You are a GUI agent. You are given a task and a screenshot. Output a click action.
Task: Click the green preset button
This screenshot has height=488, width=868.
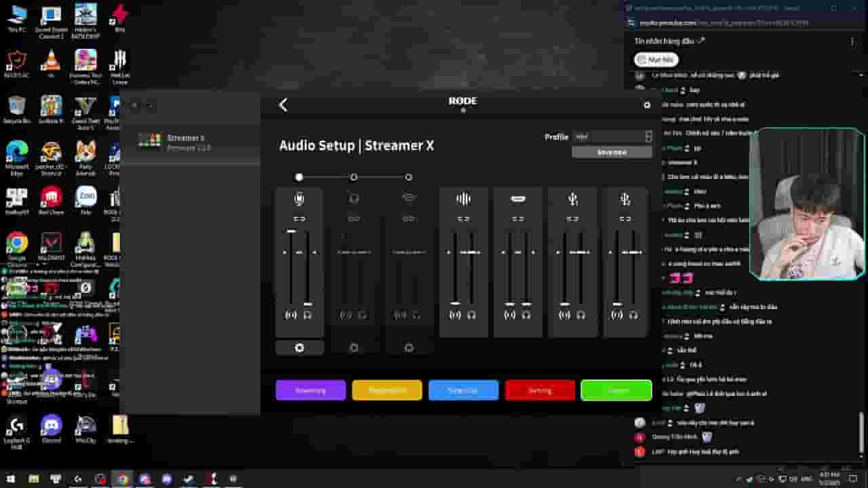(x=616, y=390)
